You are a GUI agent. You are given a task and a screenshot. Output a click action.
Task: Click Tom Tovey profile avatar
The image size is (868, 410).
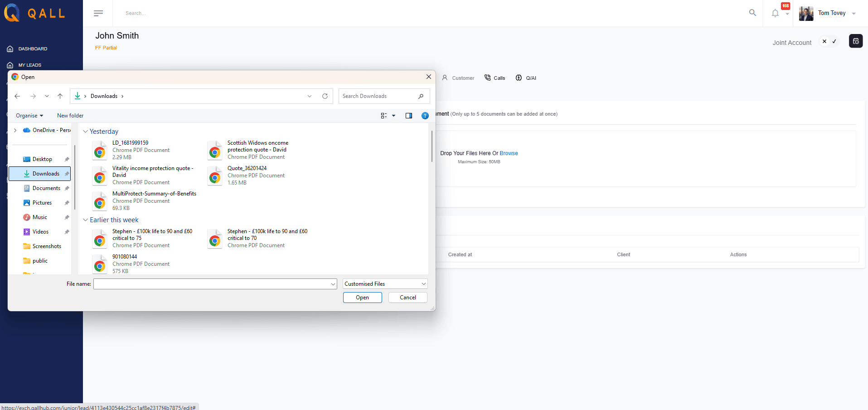click(806, 13)
